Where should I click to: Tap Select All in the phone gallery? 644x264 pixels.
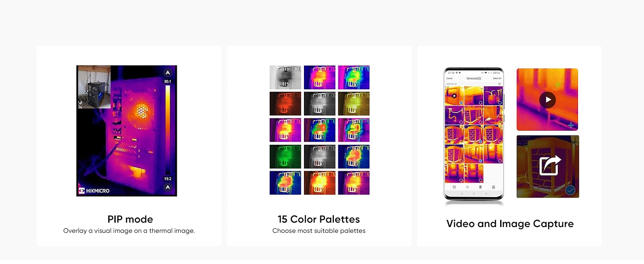pos(497,78)
